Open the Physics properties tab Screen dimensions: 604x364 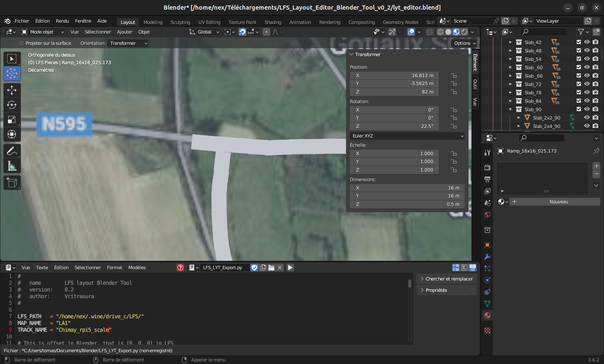click(x=487, y=280)
